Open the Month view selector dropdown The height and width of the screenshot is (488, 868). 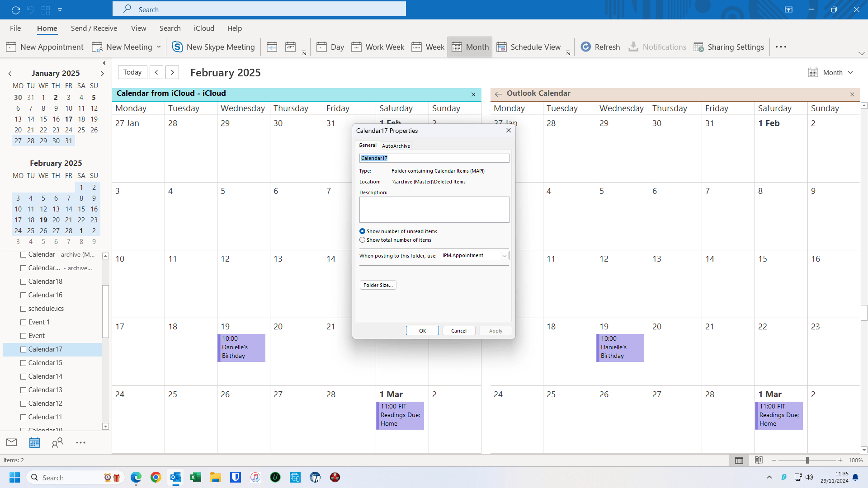pyautogui.click(x=830, y=72)
